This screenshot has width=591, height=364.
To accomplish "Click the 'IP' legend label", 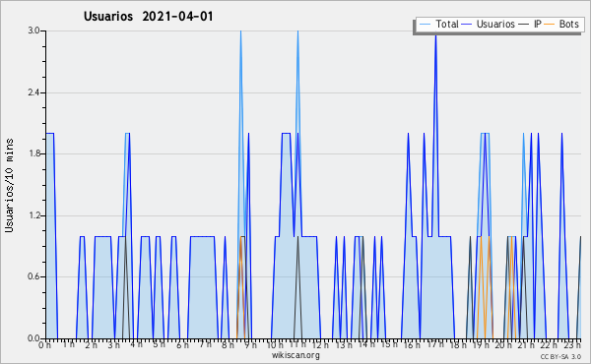I will click(x=538, y=24).
